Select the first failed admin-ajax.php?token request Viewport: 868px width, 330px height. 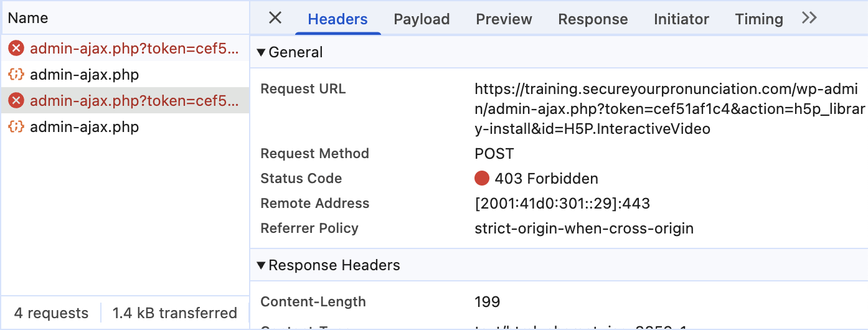pyautogui.click(x=125, y=49)
